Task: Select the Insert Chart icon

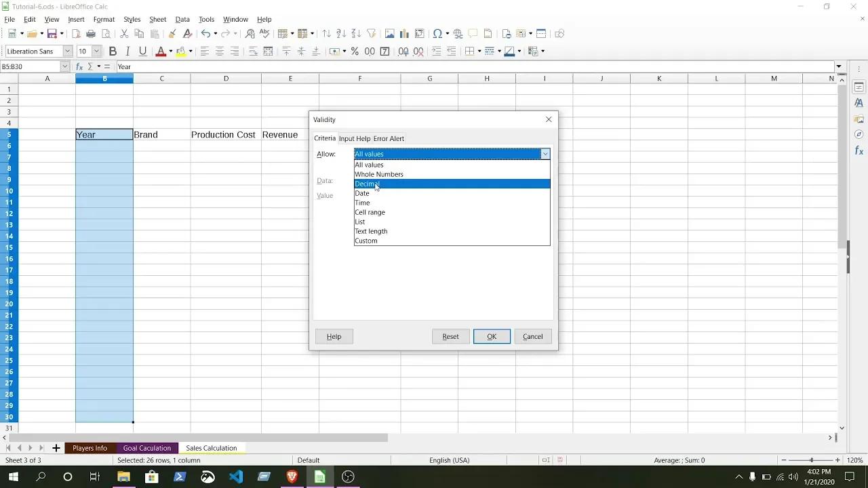Action: pos(403,33)
